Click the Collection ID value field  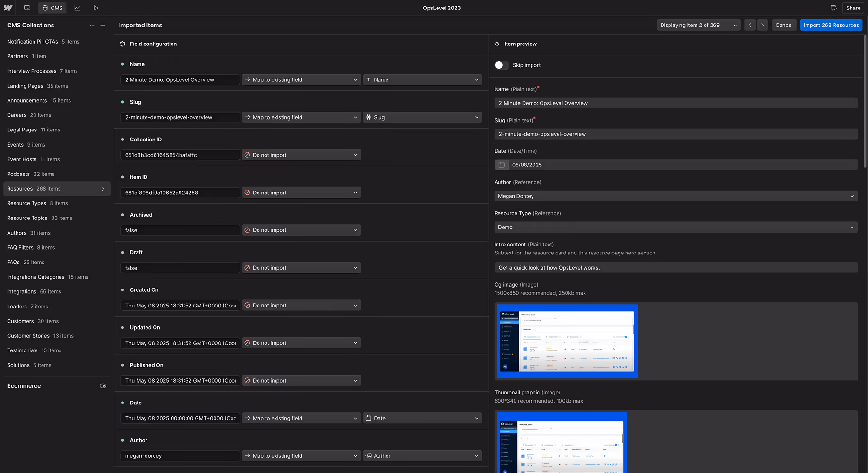180,155
